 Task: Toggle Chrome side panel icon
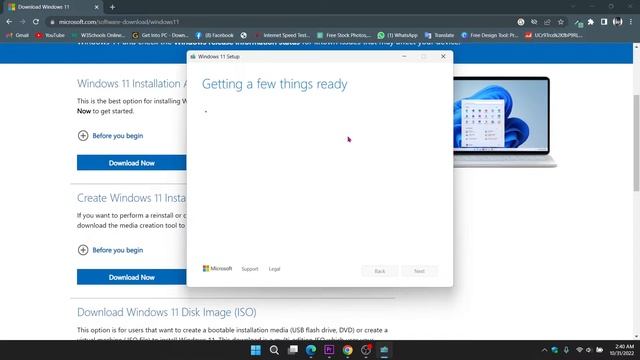pyautogui.click(x=604, y=22)
